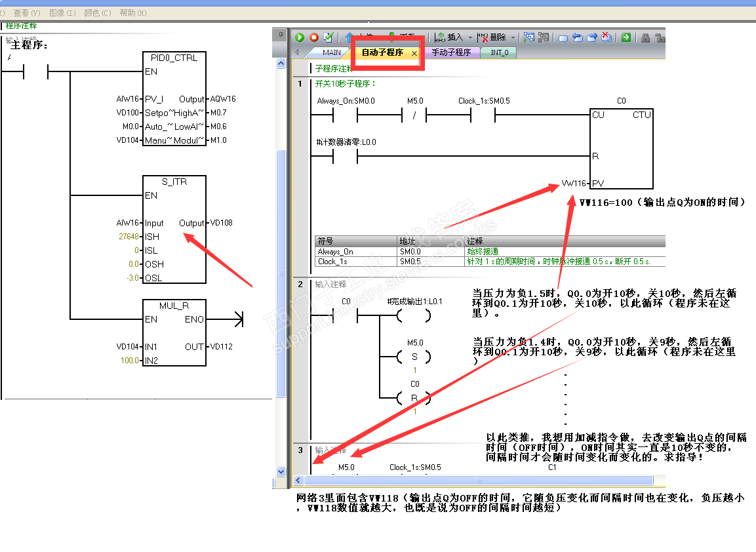Image resolution: width=756 pixels, height=552 pixels.
Task: Click the 开关10秒子程序 network comment
Action: click(345, 84)
